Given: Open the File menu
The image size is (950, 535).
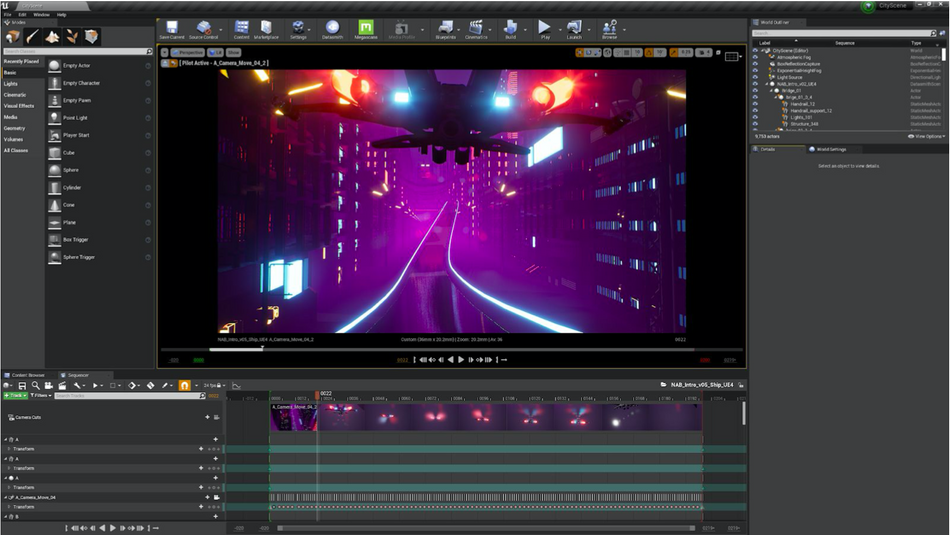Looking at the screenshot, I should pos(7,15).
